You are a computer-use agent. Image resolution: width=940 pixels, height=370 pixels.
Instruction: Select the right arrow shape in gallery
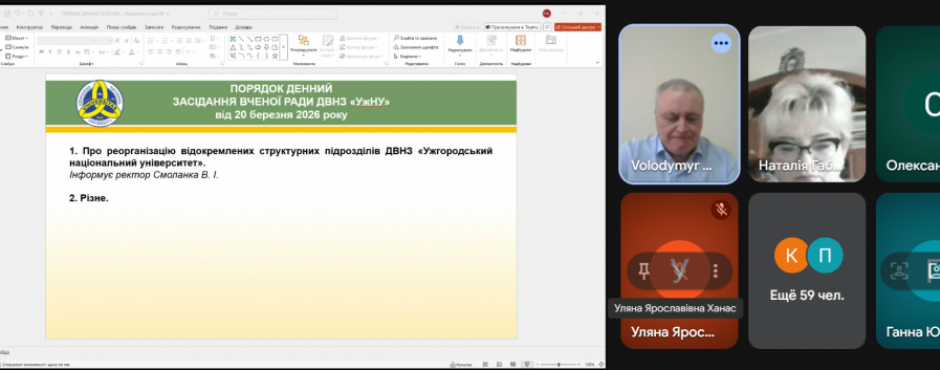click(x=258, y=47)
